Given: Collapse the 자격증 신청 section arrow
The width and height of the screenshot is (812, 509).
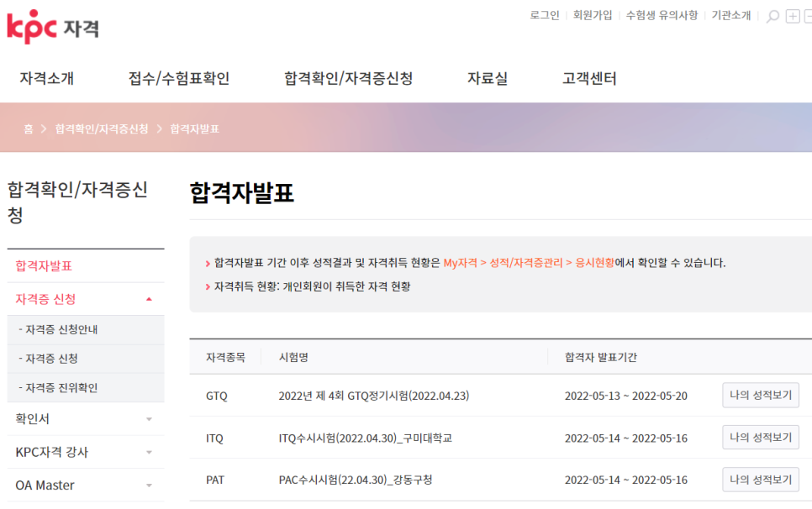Looking at the screenshot, I should tap(149, 299).
